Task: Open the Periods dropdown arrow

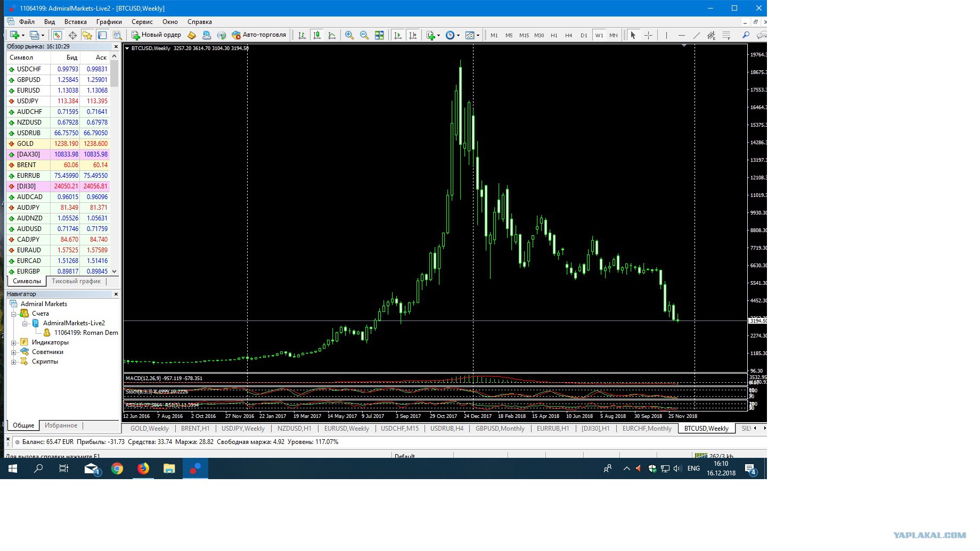Action: pyautogui.click(x=458, y=36)
